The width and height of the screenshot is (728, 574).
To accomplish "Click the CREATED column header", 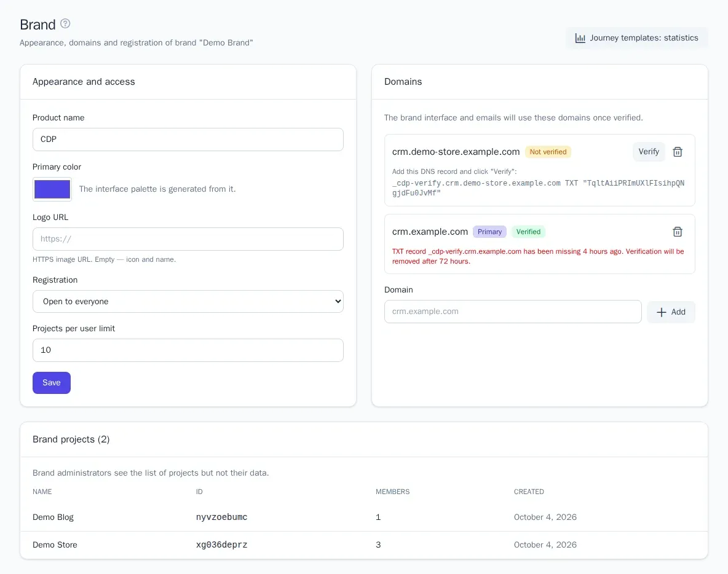I will pyautogui.click(x=529, y=492).
